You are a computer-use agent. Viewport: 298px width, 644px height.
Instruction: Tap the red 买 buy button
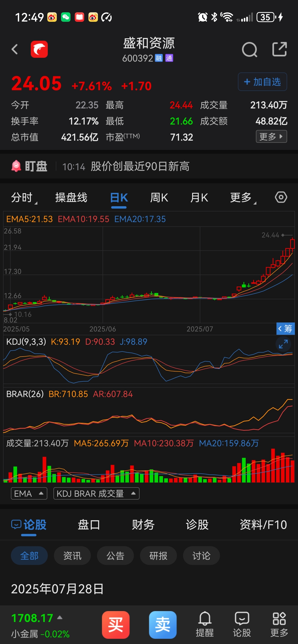pos(116,625)
